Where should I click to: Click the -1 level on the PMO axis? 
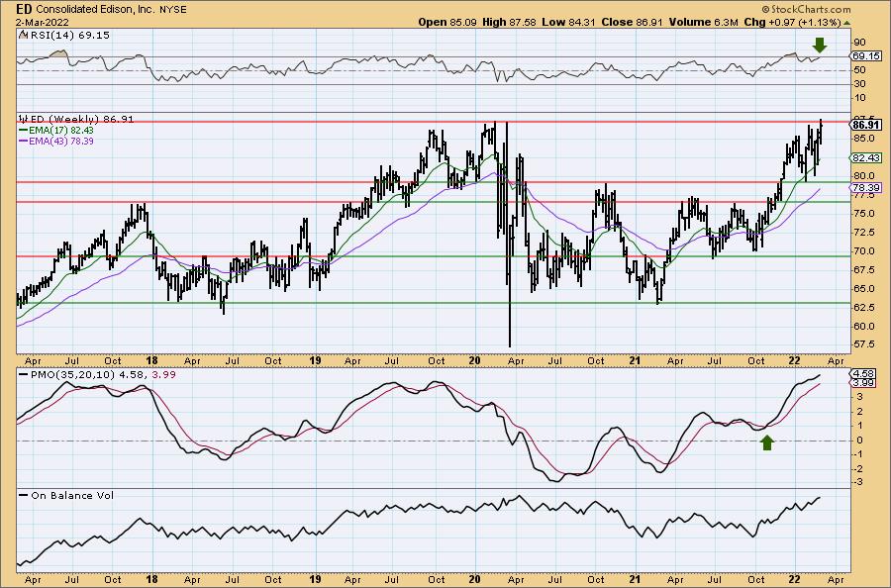[858, 454]
